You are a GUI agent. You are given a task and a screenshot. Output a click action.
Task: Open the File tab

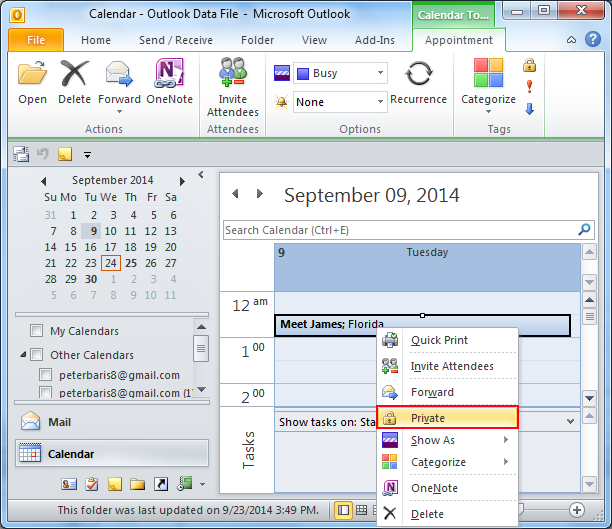click(36, 40)
